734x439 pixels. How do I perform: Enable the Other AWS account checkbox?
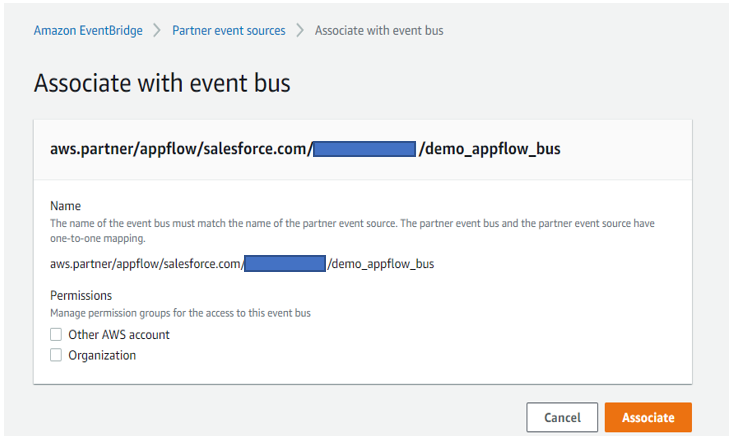tap(56, 334)
